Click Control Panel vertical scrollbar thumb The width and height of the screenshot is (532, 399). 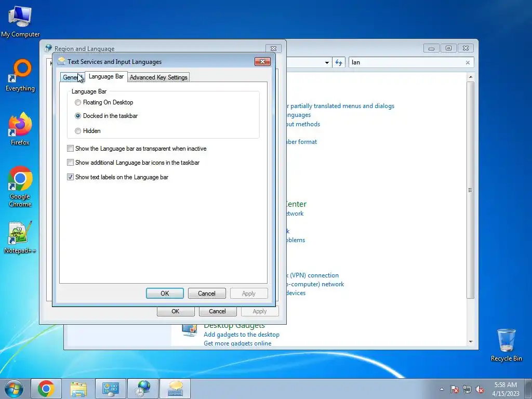pos(470,190)
